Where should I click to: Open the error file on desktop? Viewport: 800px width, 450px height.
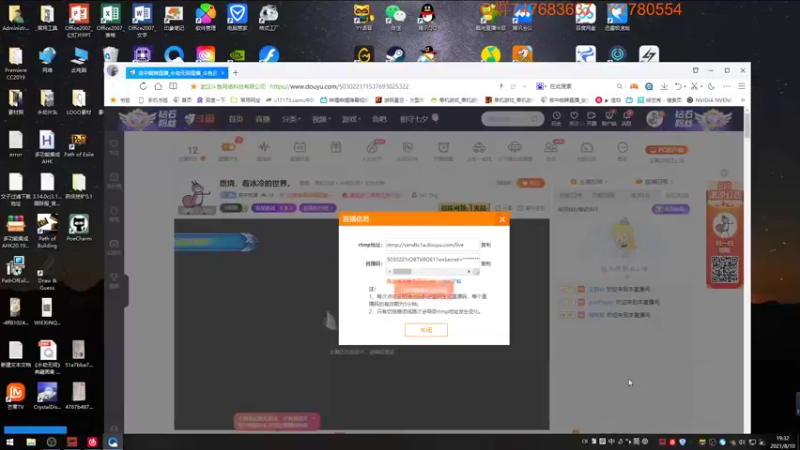[x=15, y=143]
